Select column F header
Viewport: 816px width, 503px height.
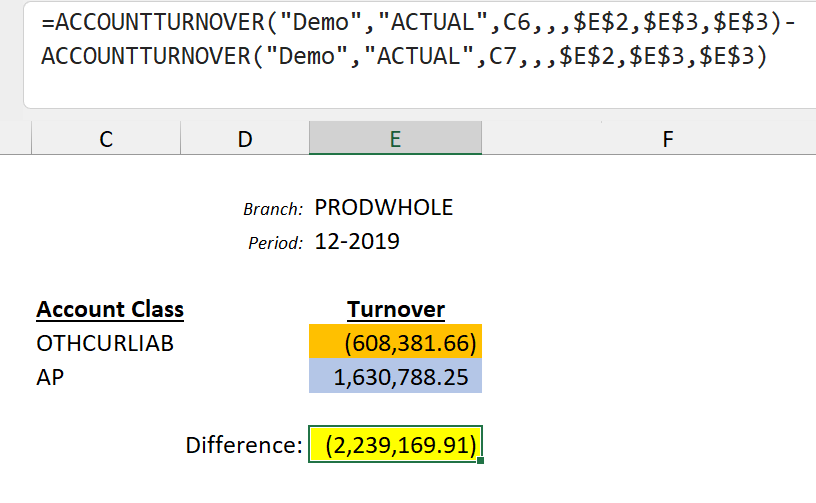(x=668, y=138)
